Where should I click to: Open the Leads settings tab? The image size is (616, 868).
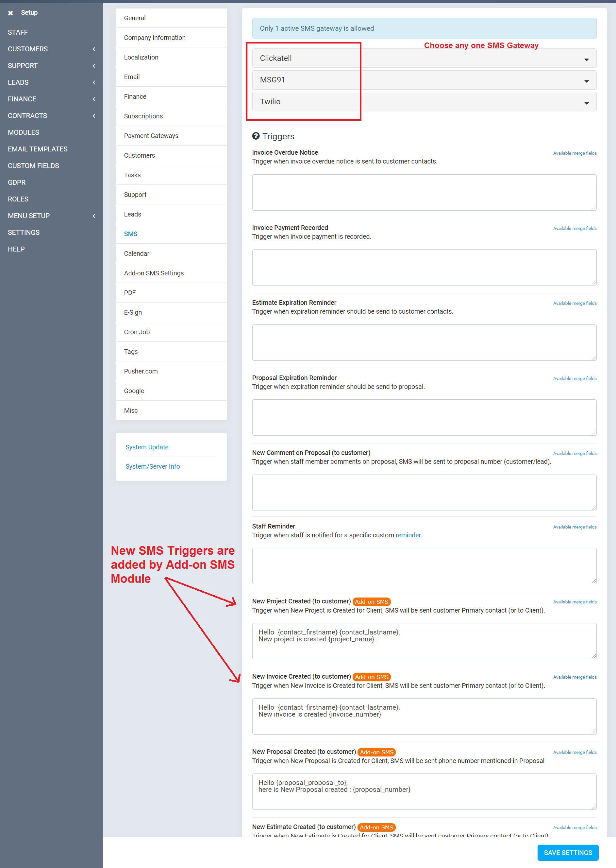click(x=171, y=215)
